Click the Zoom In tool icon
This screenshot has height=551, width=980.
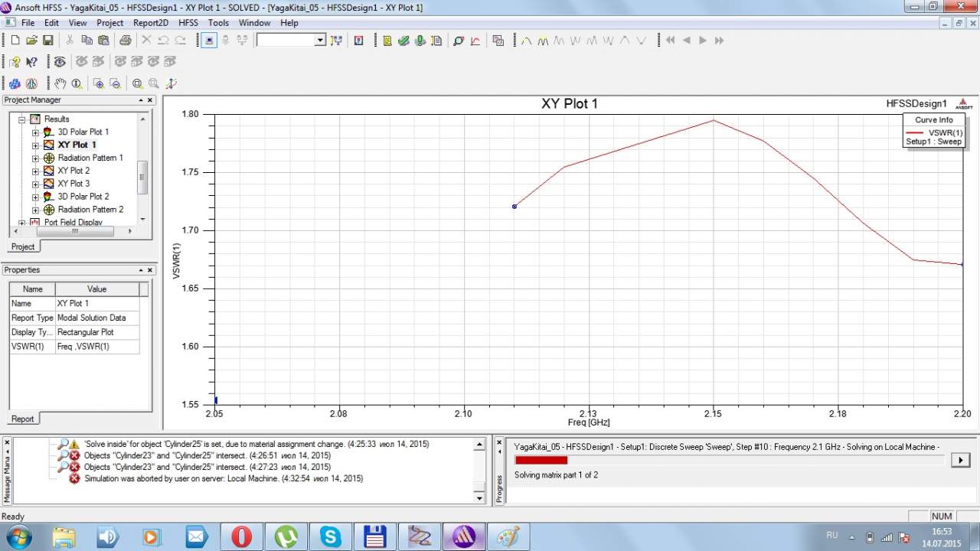99,83
